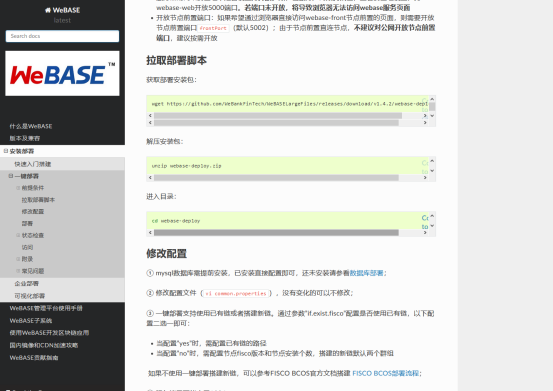The width and height of the screenshot is (553, 391).
Task: Click the frontPort inline code label
Action: pos(213,28)
